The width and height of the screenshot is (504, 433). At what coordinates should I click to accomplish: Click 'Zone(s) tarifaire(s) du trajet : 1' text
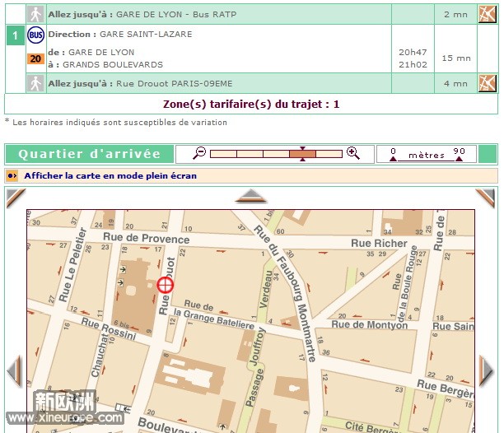coord(251,104)
